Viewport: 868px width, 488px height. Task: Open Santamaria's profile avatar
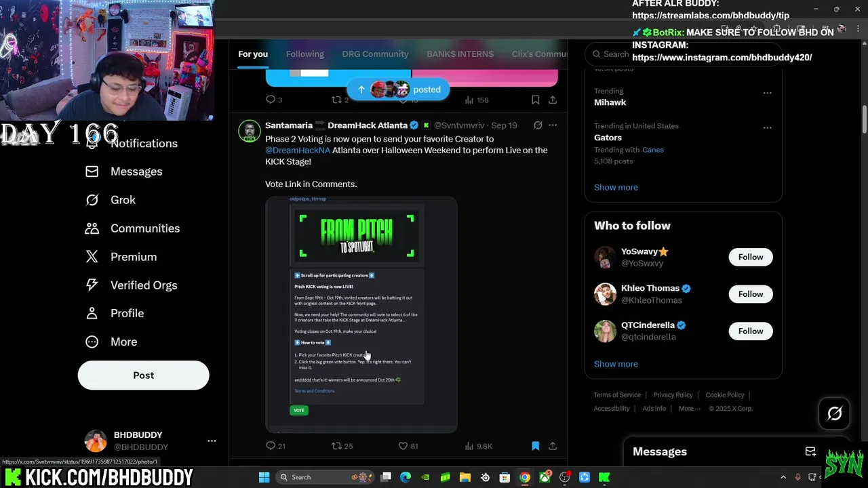250,131
